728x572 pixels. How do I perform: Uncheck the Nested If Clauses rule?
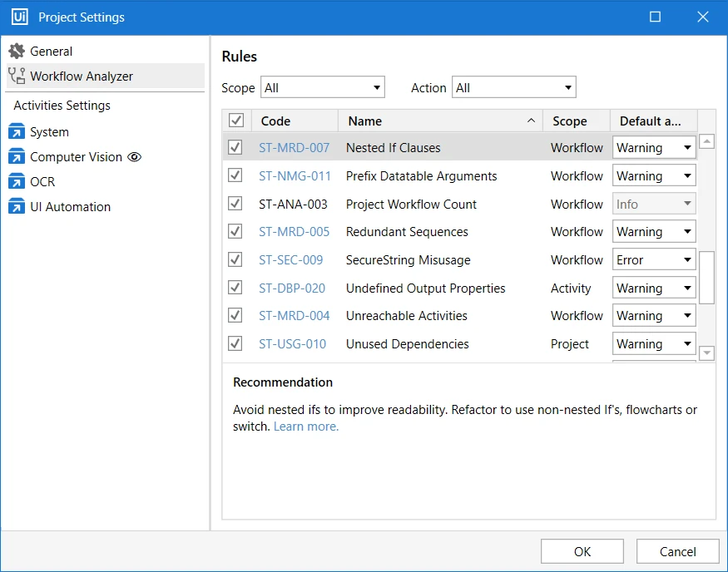[x=235, y=147]
